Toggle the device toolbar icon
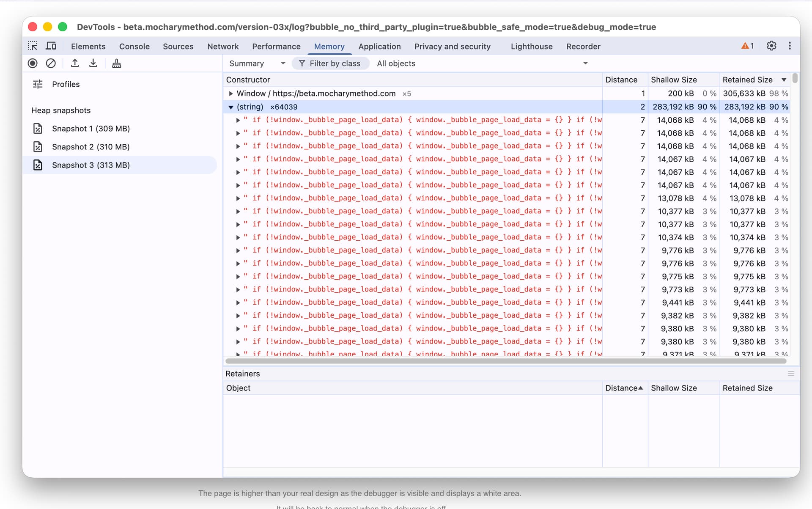 click(x=51, y=46)
